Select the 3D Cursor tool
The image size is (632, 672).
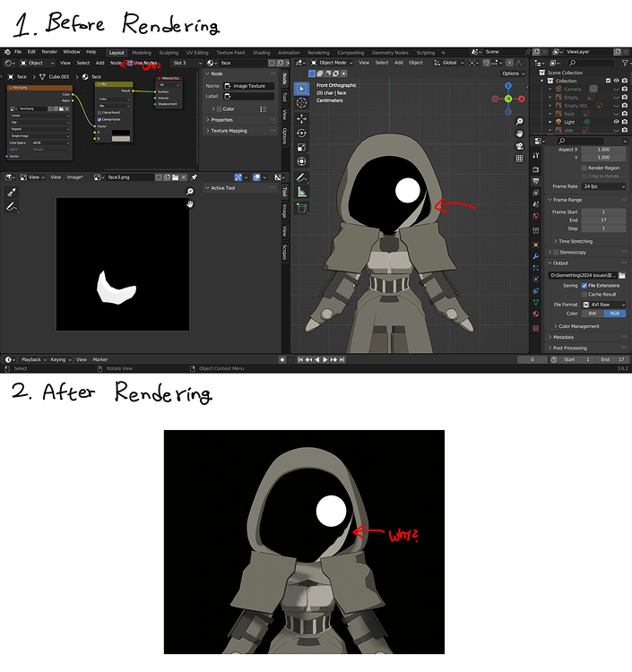click(301, 103)
